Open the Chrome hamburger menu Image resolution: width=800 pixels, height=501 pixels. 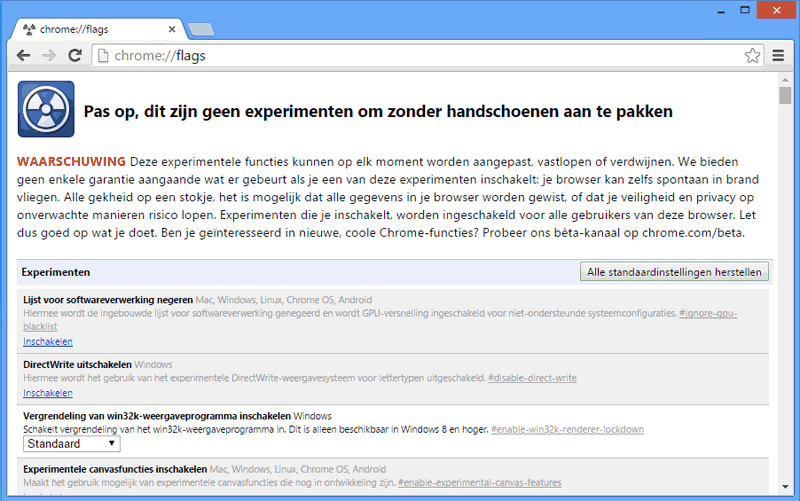tap(778, 56)
